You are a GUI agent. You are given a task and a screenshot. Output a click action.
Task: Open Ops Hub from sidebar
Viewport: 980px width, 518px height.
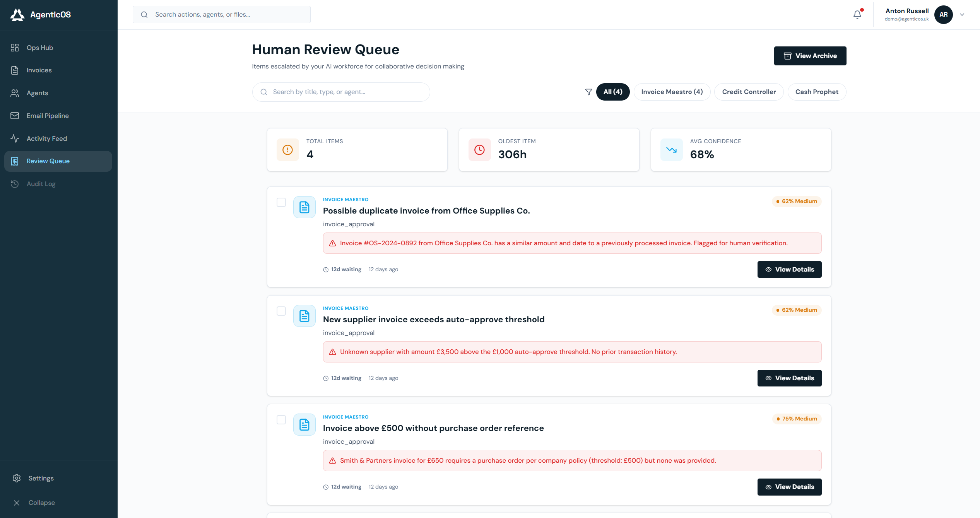click(x=58, y=48)
